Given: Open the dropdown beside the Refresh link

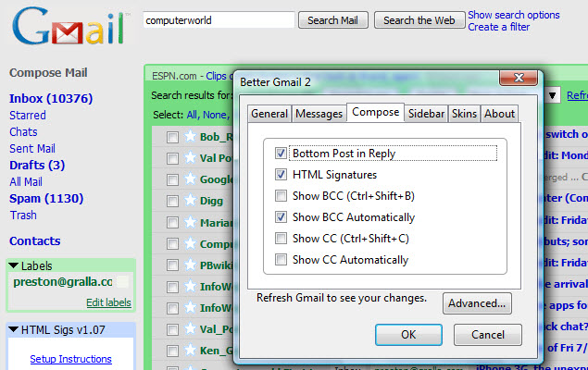Looking at the screenshot, I should (x=553, y=95).
